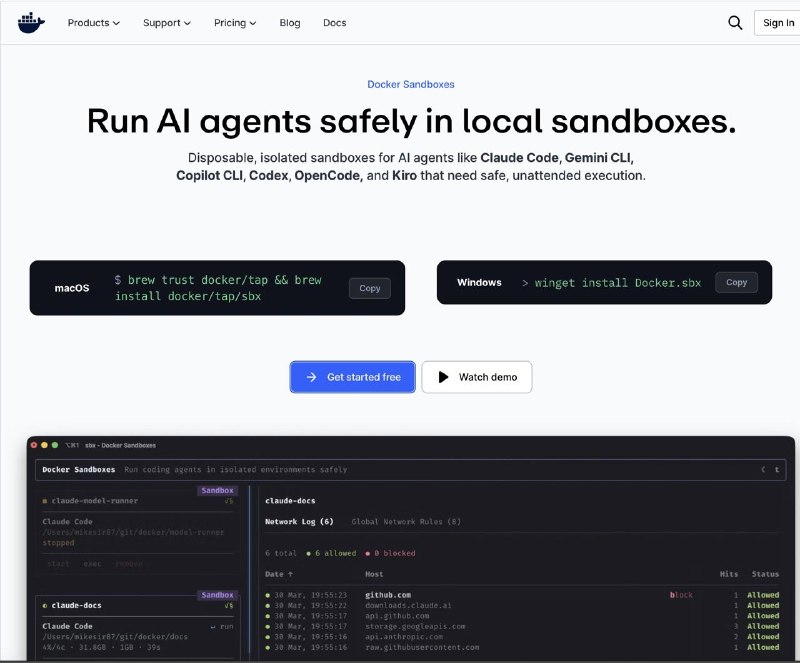Click the api.github.com host row
This screenshot has height=663, width=800.
click(522, 616)
